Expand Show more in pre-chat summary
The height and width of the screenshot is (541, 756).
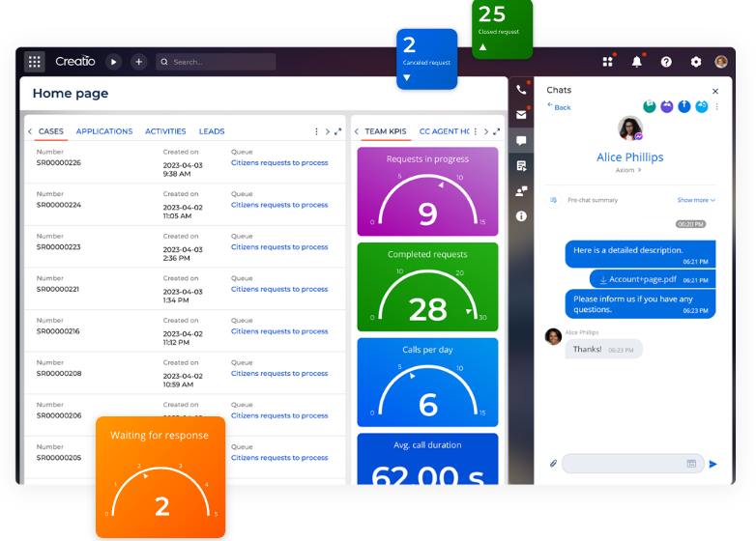[x=696, y=200]
